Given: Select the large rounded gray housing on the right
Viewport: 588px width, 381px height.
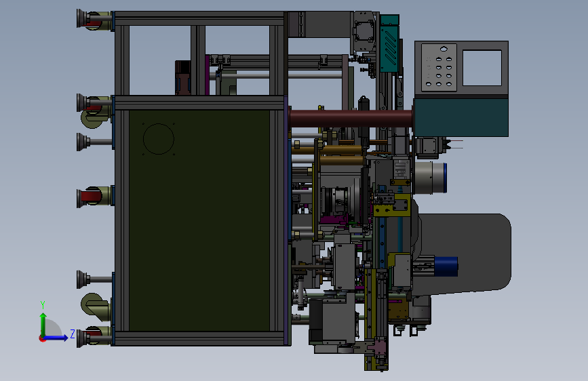Looking at the screenshot, I should tap(465, 253).
